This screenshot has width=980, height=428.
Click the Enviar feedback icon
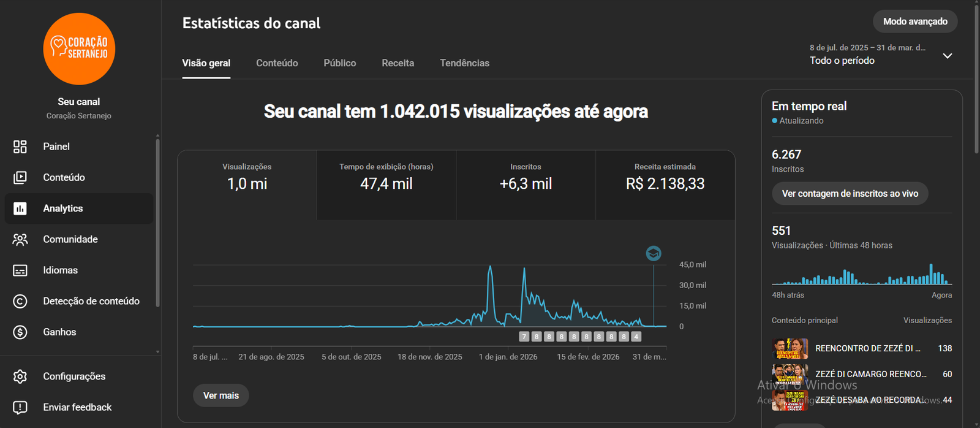tap(20, 407)
